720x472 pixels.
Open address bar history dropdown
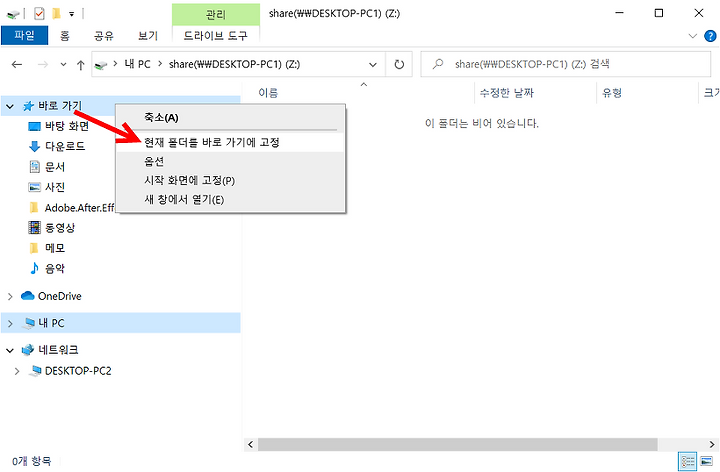(373, 65)
